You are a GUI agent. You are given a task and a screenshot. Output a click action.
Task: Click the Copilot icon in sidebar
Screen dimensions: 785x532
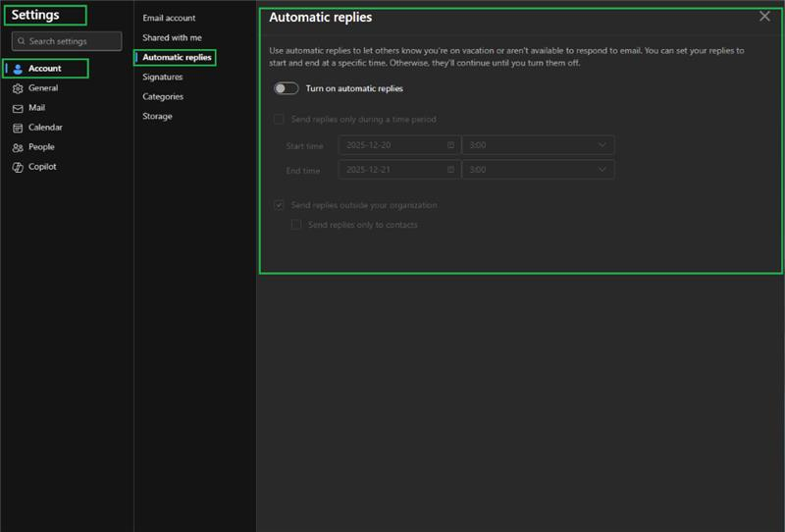(18, 167)
